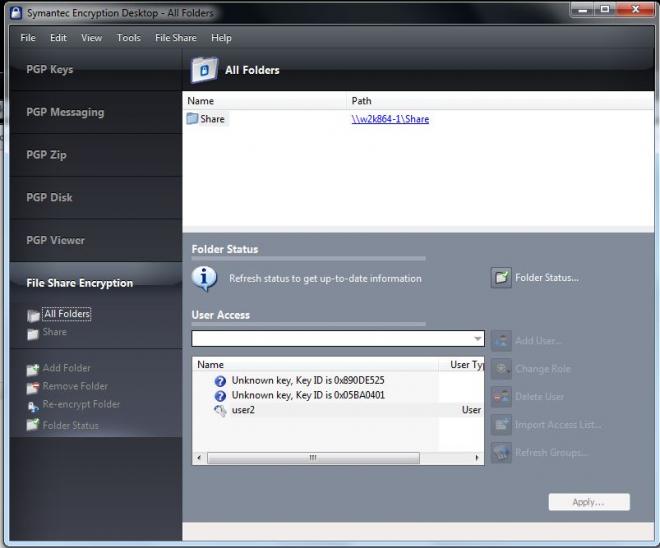Click the User type cell for user2
Screen dimensions: 660x548
pyautogui.click(x=471, y=410)
